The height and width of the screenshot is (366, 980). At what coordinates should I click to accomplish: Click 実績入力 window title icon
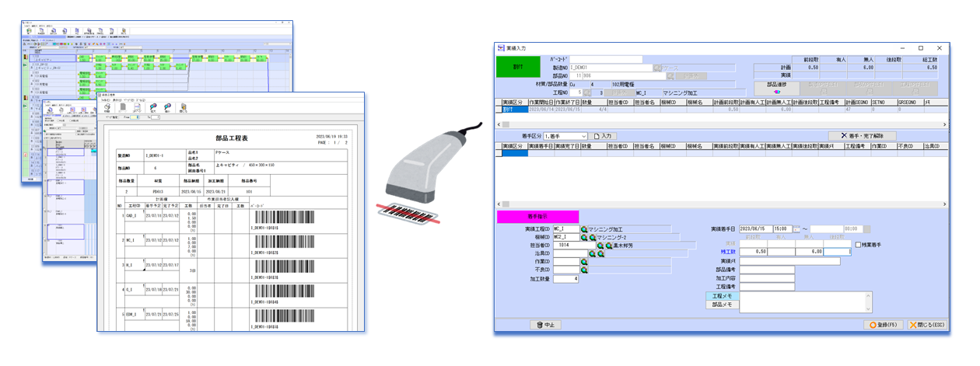(500, 48)
